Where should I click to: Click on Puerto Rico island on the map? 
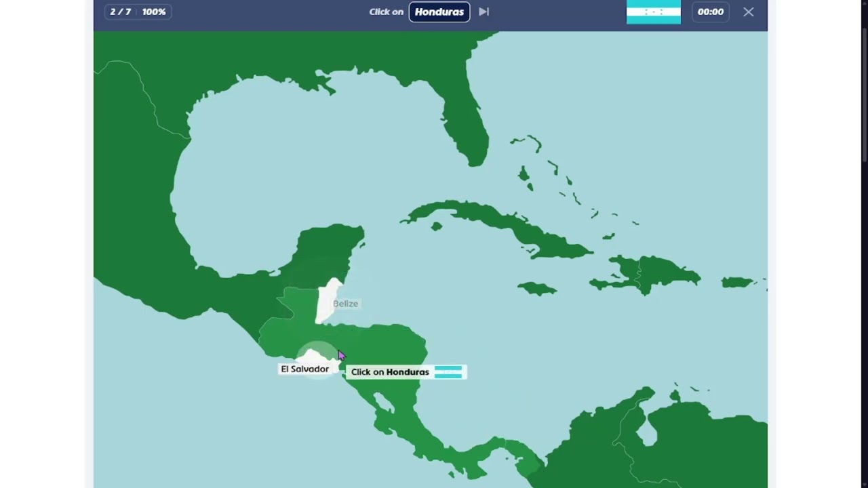(x=738, y=282)
